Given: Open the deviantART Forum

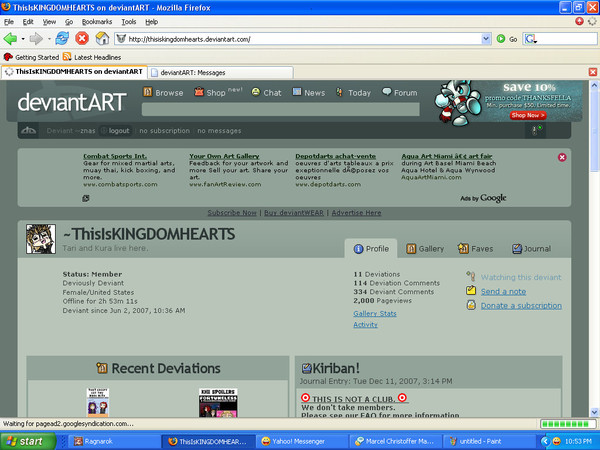Looking at the screenshot, I should [x=400, y=93].
